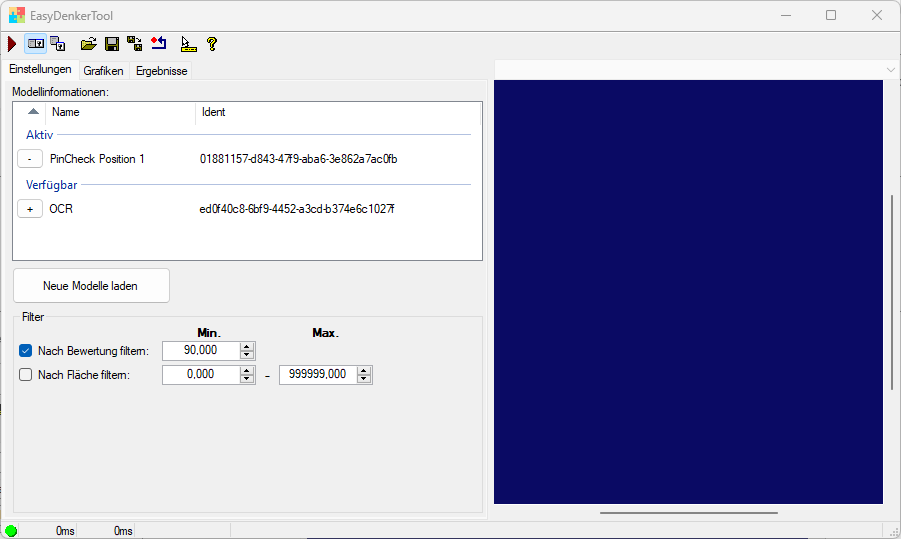Increase the Bewertung minimum value with up arrow

(x=248, y=346)
